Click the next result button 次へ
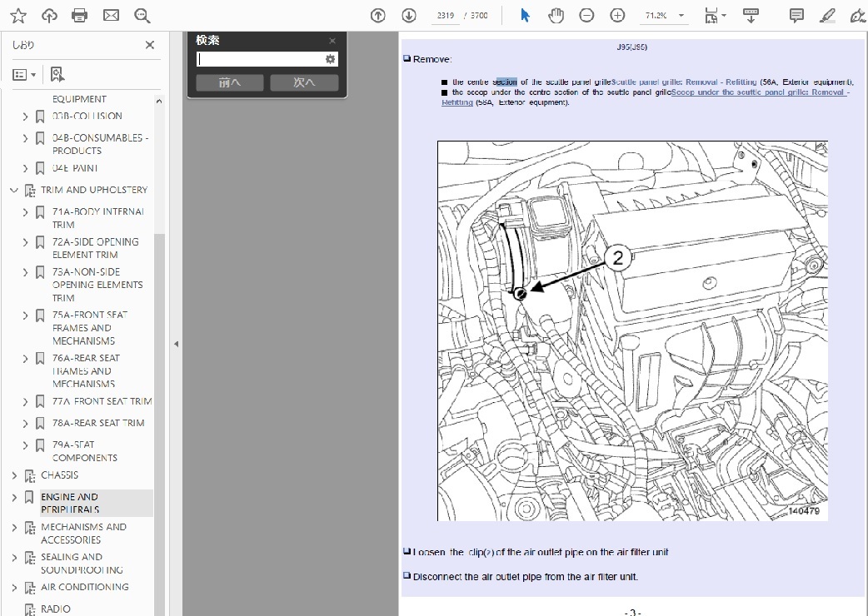 click(304, 82)
